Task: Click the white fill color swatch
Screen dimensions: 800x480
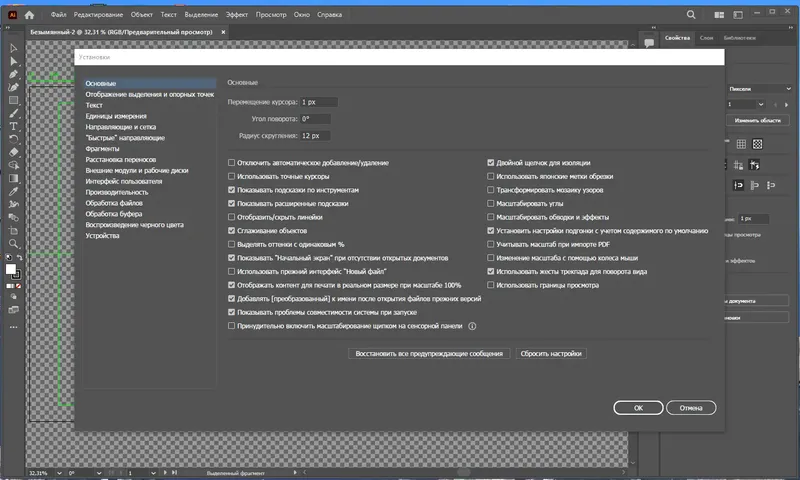Action: click(11, 269)
